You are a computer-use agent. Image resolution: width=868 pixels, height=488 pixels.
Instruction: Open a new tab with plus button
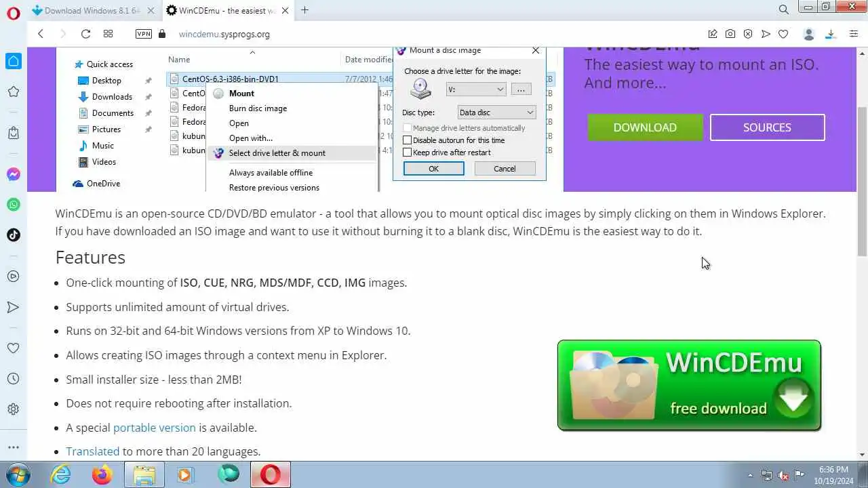[x=305, y=10]
